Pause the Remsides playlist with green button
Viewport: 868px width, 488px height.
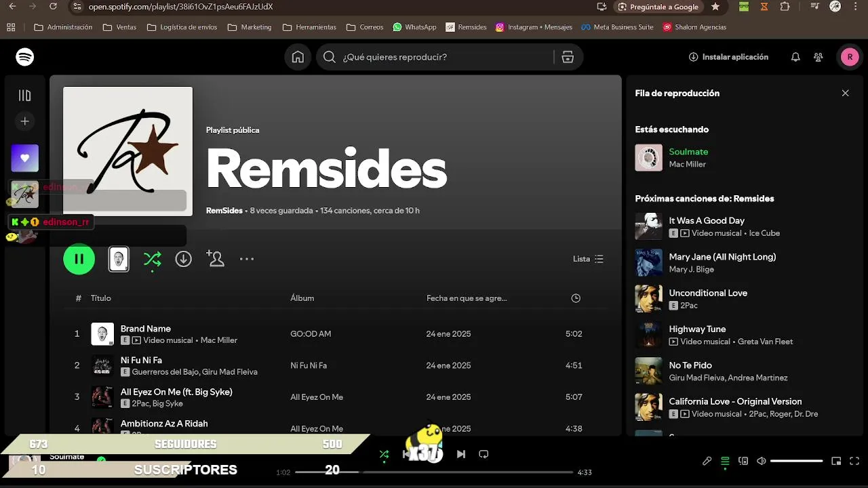(79, 259)
